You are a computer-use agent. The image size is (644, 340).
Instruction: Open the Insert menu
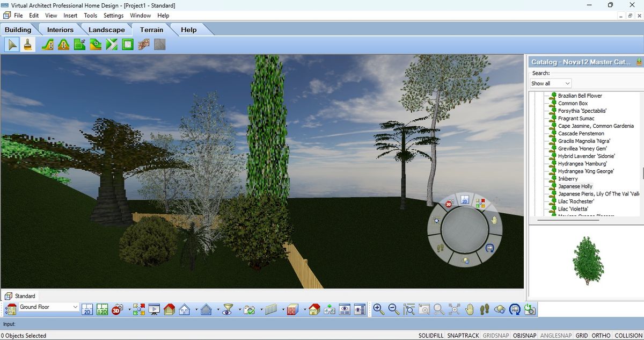click(x=70, y=15)
